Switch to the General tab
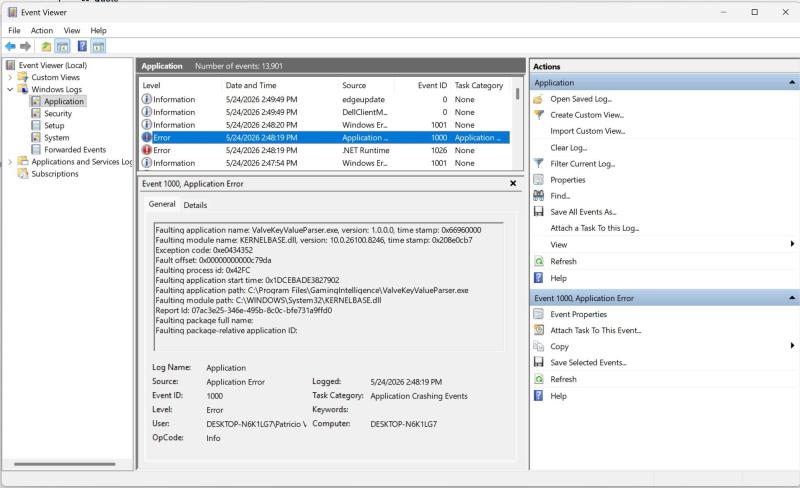 click(162, 204)
